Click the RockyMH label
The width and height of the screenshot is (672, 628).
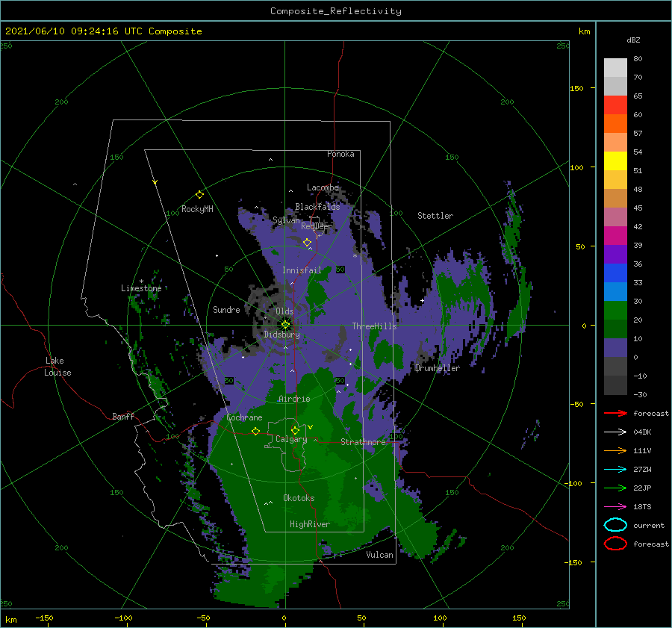(197, 209)
